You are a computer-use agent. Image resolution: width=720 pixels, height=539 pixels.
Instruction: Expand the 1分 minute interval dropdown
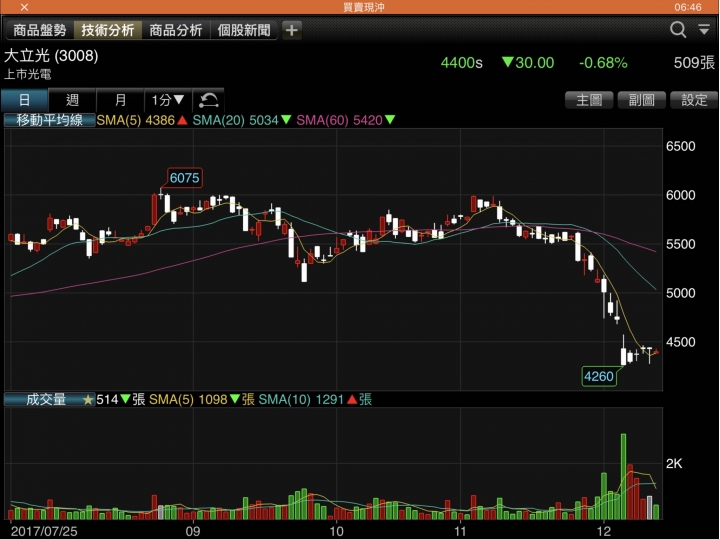click(x=168, y=100)
